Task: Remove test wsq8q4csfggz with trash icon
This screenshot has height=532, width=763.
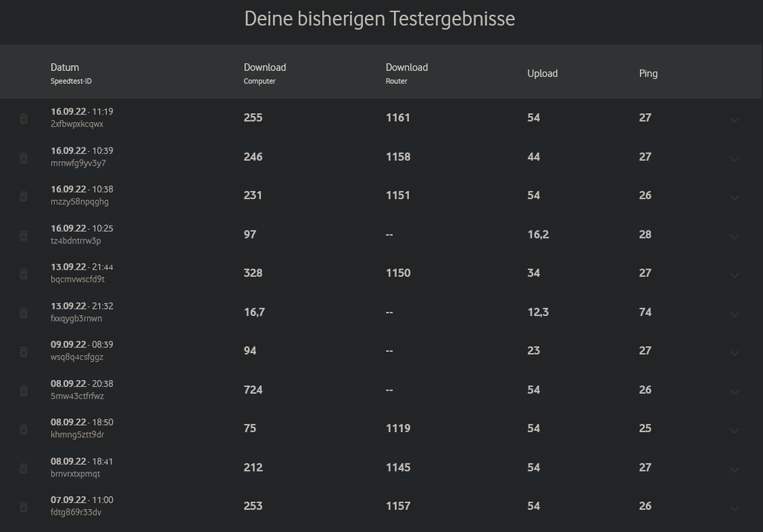Action: tap(24, 352)
